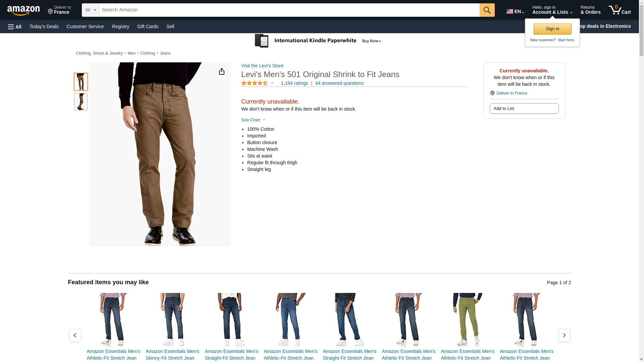Image resolution: width=644 pixels, height=362 pixels.
Task: Click the magnifying glass search button
Action: click(487, 10)
